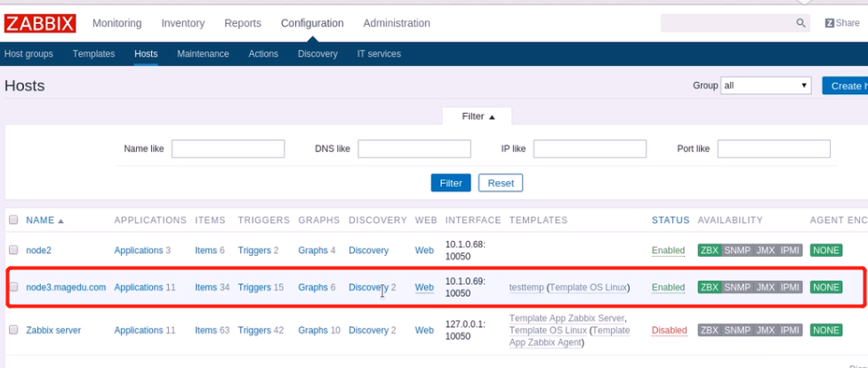Go to Hosts submenu
This screenshot has width=868, height=368.
146,53
